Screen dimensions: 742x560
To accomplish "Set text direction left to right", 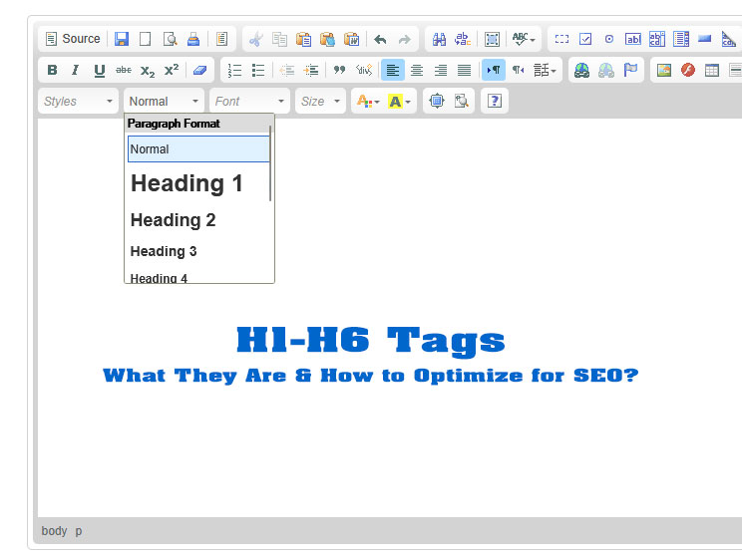I will click(494, 70).
